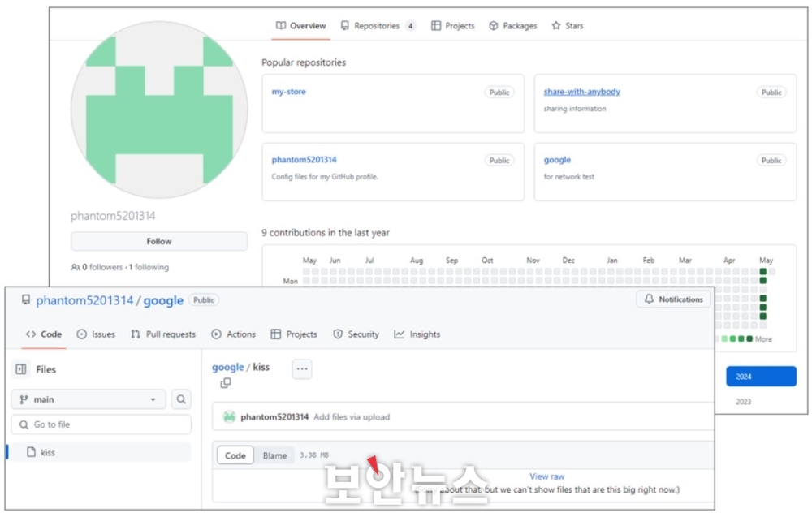Click the google repo name in header
Image resolution: width=812 pixels, height=517 pixels.
tap(163, 300)
